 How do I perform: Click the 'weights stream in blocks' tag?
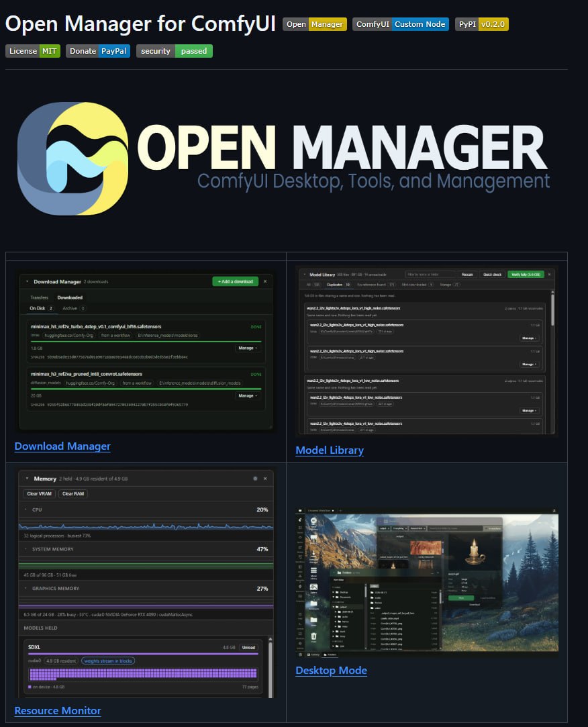point(108,661)
